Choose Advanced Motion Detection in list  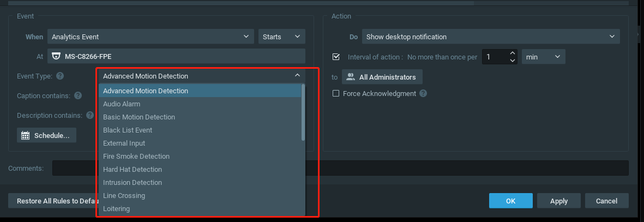click(200, 91)
